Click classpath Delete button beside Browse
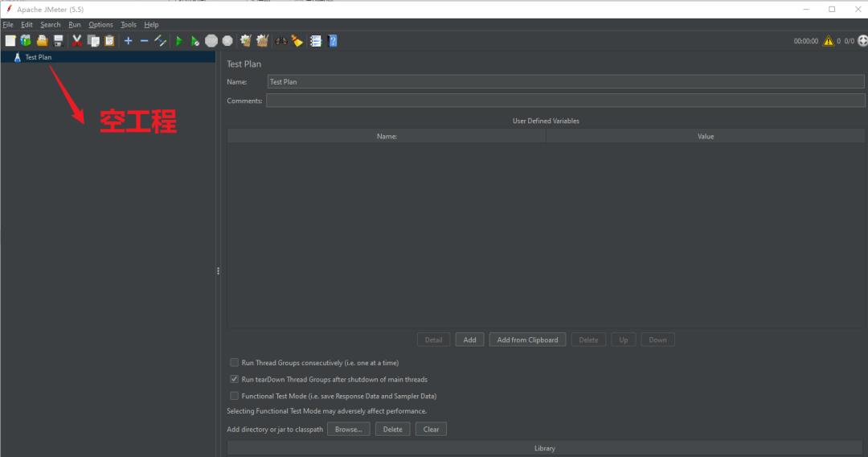868x457 pixels. pos(392,430)
